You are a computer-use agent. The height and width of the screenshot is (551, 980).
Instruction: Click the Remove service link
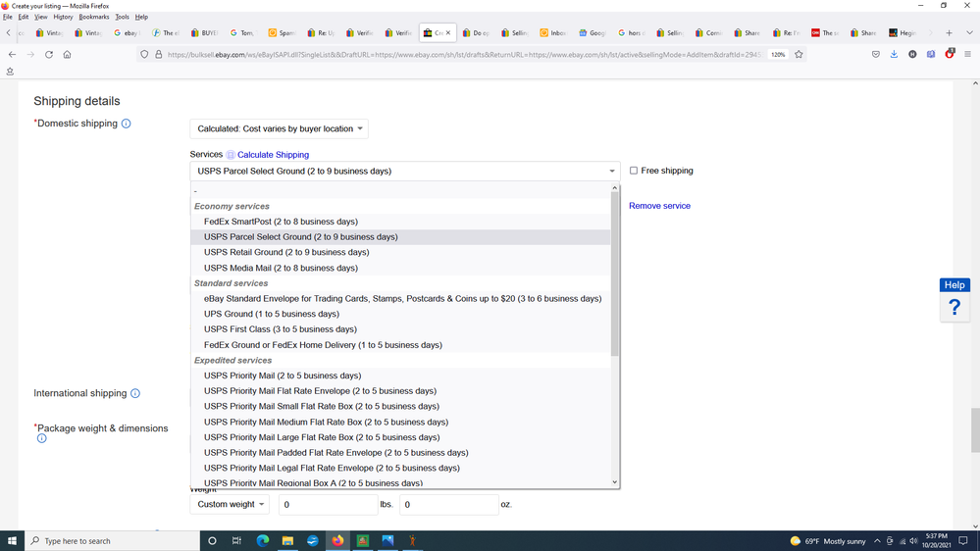(x=659, y=206)
